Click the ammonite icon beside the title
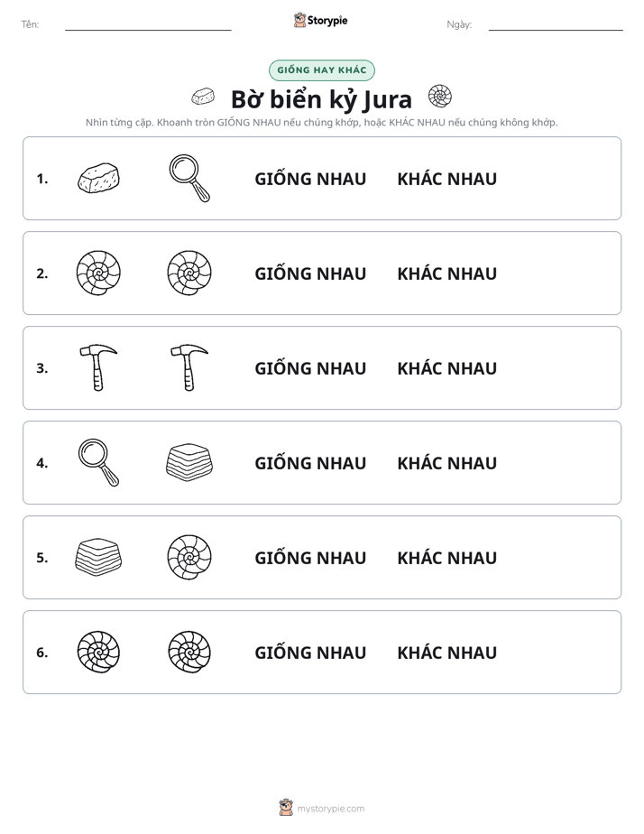Image resolution: width=644 pixels, height=834 pixels. click(440, 97)
